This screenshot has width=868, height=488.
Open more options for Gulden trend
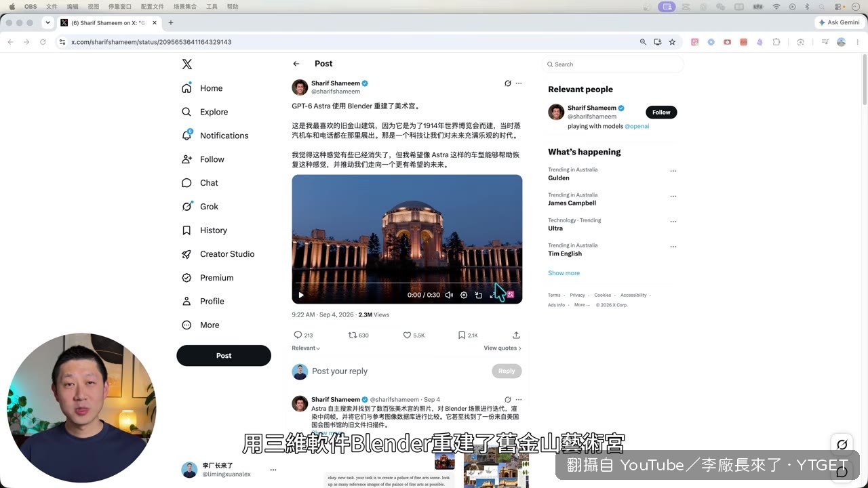[673, 171]
